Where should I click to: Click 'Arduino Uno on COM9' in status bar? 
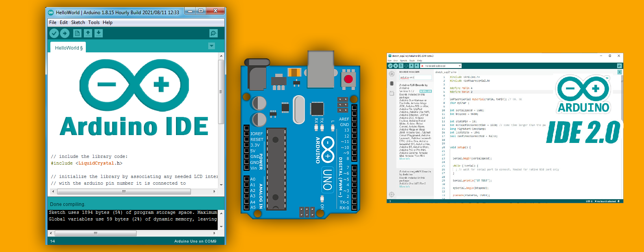pos(195,241)
